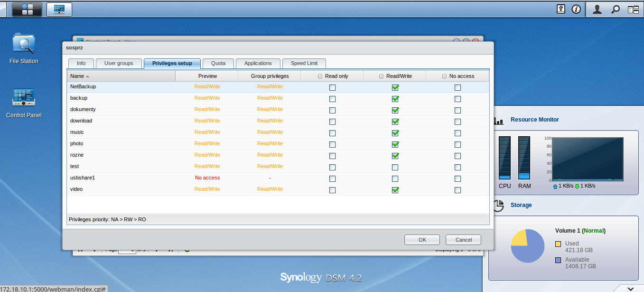Image resolution: width=644 pixels, height=292 pixels.
Task: Click the storage usage pie chart
Action: (x=527, y=245)
